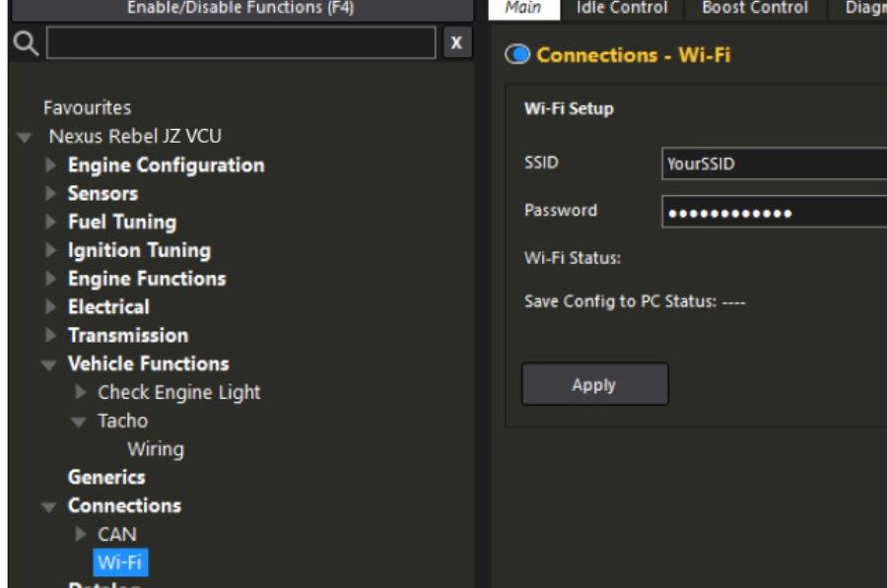Collapse the Nexus Rebel JZ VCU root
The width and height of the screenshot is (887, 588).
point(25,137)
